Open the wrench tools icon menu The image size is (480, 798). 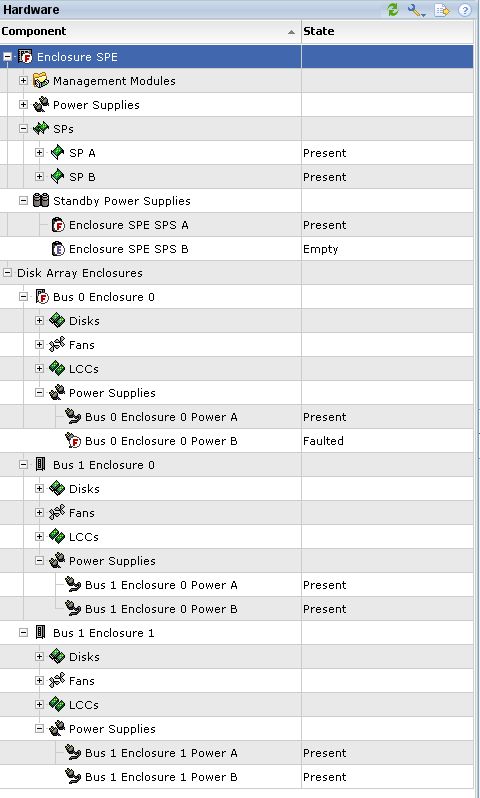pos(416,10)
